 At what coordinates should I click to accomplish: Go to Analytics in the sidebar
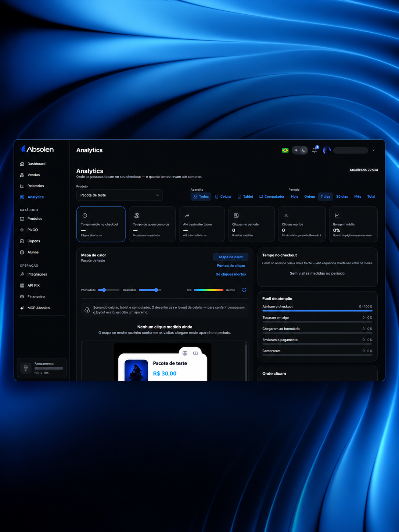(36, 197)
